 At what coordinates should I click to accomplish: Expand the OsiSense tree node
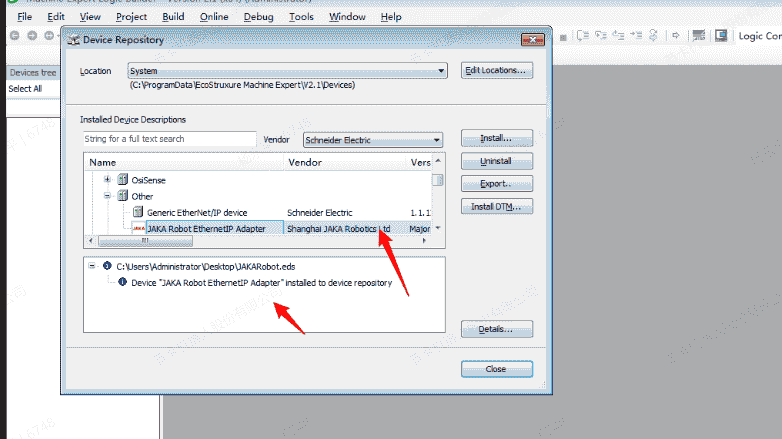(x=108, y=180)
